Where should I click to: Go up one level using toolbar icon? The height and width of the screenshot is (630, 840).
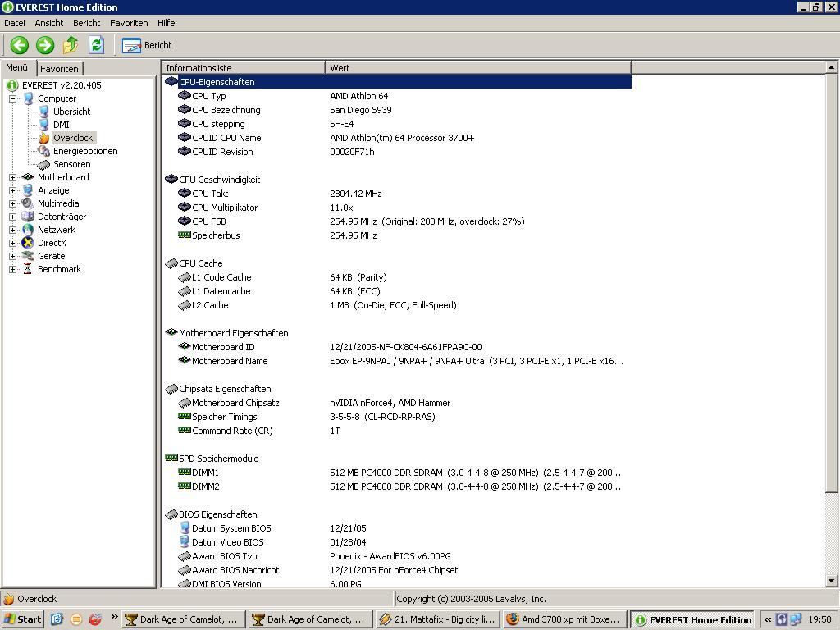(x=71, y=45)
